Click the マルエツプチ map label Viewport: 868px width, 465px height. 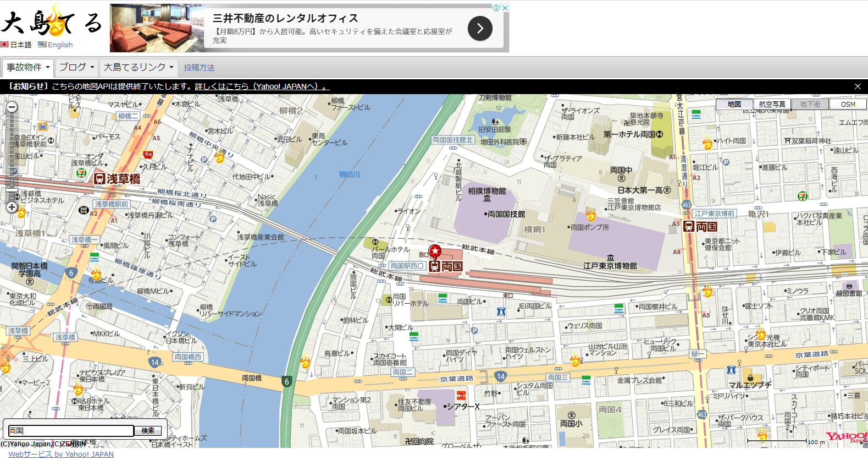(750, 385)
